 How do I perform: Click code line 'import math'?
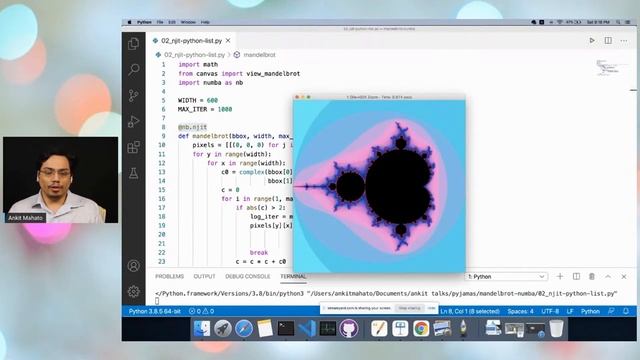(198, 64)
